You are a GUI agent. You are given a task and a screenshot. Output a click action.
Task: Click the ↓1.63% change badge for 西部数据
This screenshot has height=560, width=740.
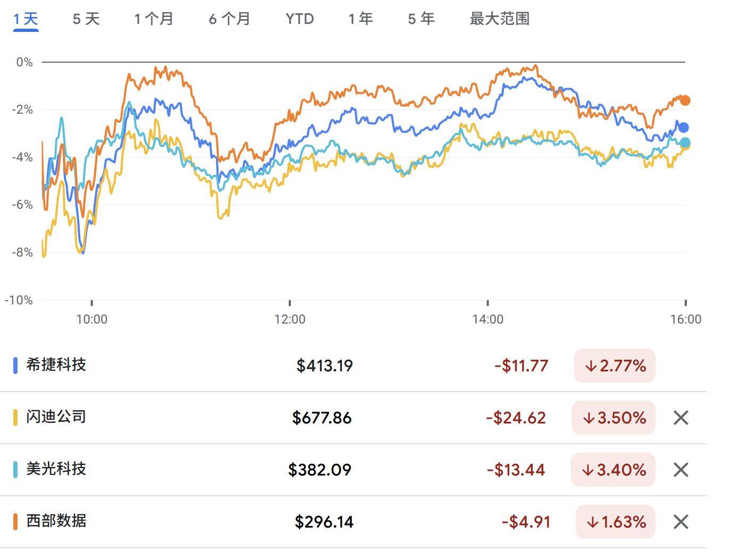(x=616, y=522)
